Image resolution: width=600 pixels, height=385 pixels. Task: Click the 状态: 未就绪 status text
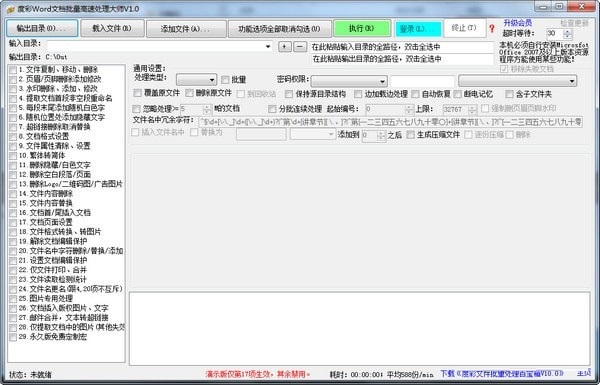tap(30, 374)
